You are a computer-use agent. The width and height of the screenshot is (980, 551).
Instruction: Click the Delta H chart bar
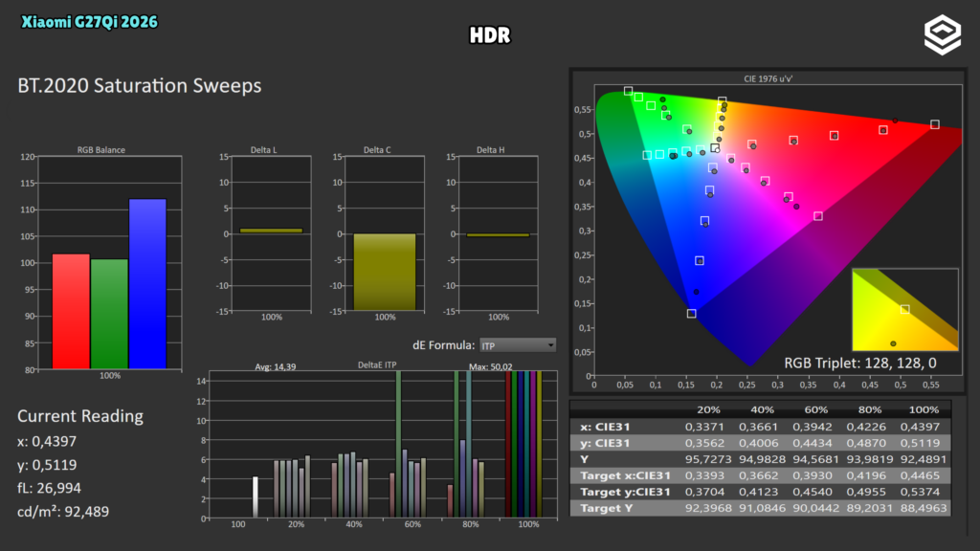tap(498, 235)
